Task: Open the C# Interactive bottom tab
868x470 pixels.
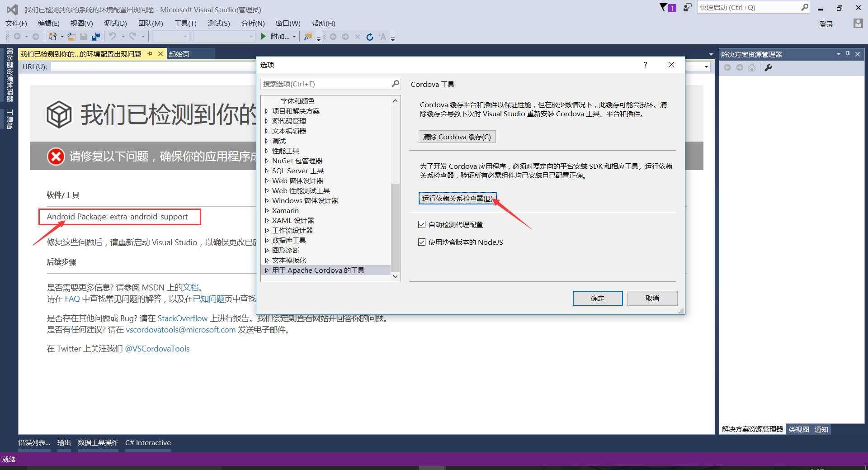Action: pos(148,442)
